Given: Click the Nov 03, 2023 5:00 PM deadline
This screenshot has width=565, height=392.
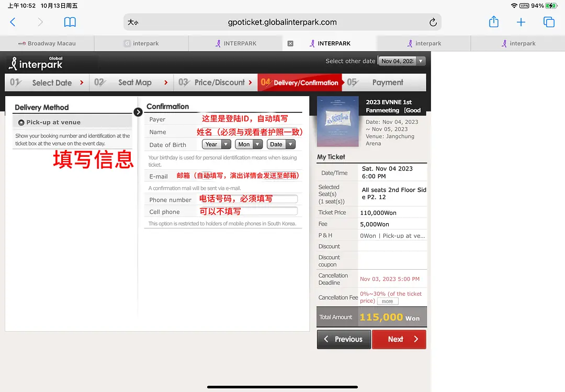Looking at the screenshot, I should [390, 279].
